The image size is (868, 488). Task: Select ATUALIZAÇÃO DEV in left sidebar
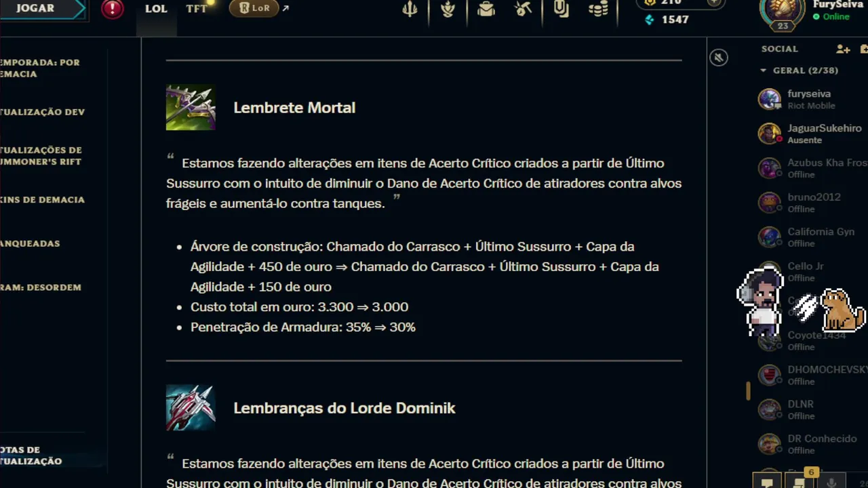click(x=42, y=113)
